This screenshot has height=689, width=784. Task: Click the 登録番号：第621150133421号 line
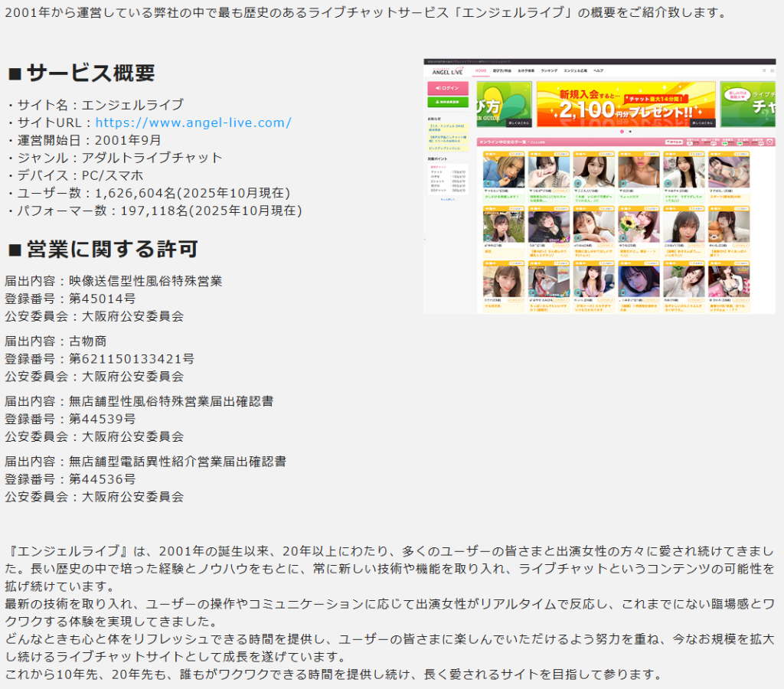coord(100,358)
